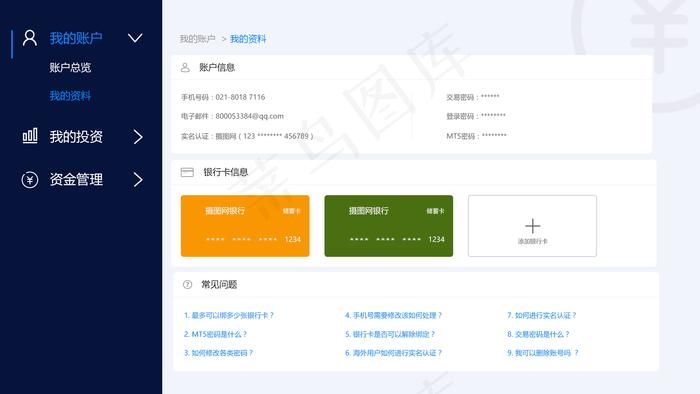700x394 pixels.
Task: Expand the 我的投资 arrow
Action: (138, 137)
